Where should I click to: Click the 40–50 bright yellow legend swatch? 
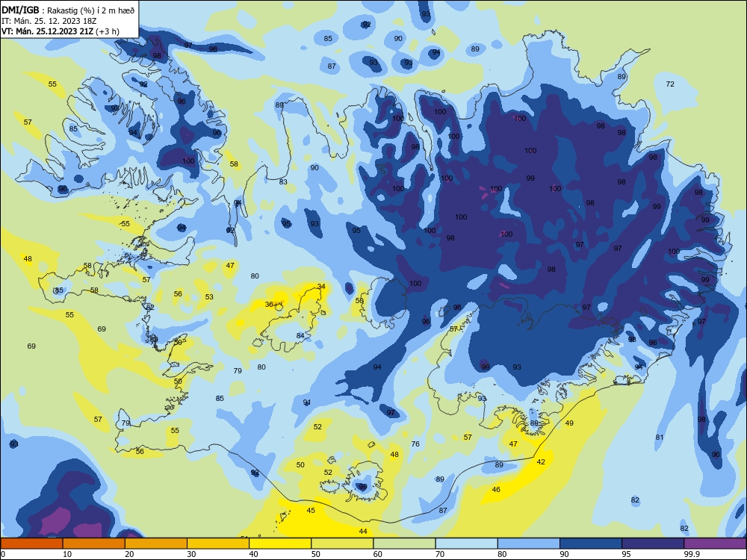pos(280,544)
